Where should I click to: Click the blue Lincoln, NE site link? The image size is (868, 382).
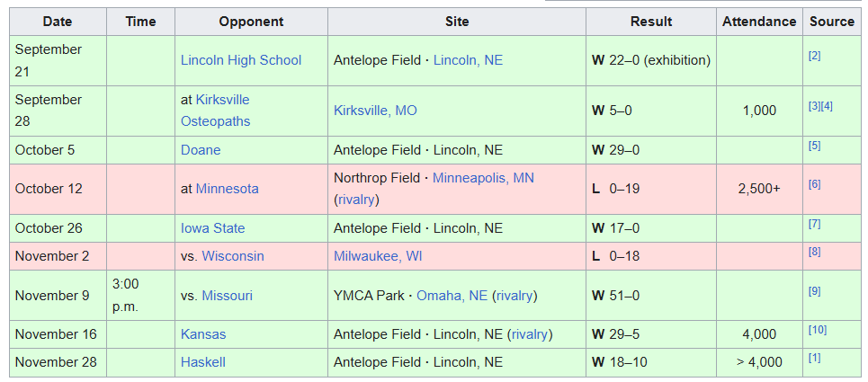(468, 60)
